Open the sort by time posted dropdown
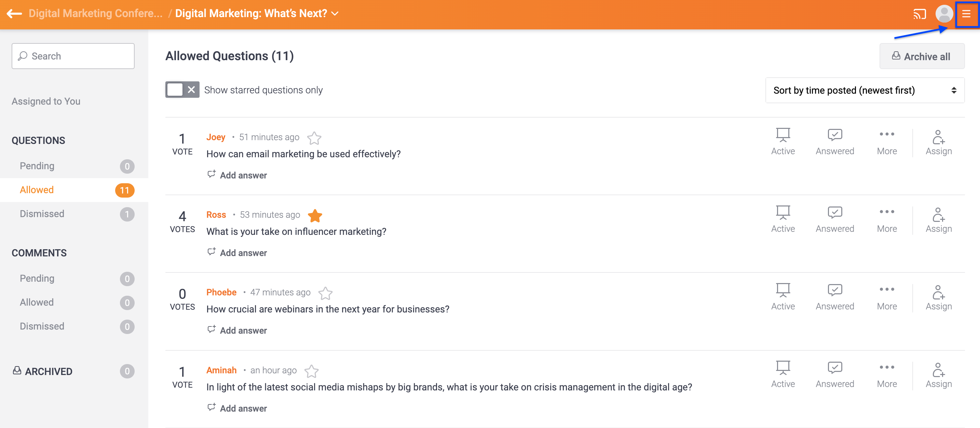 click(x=865, y=90)
